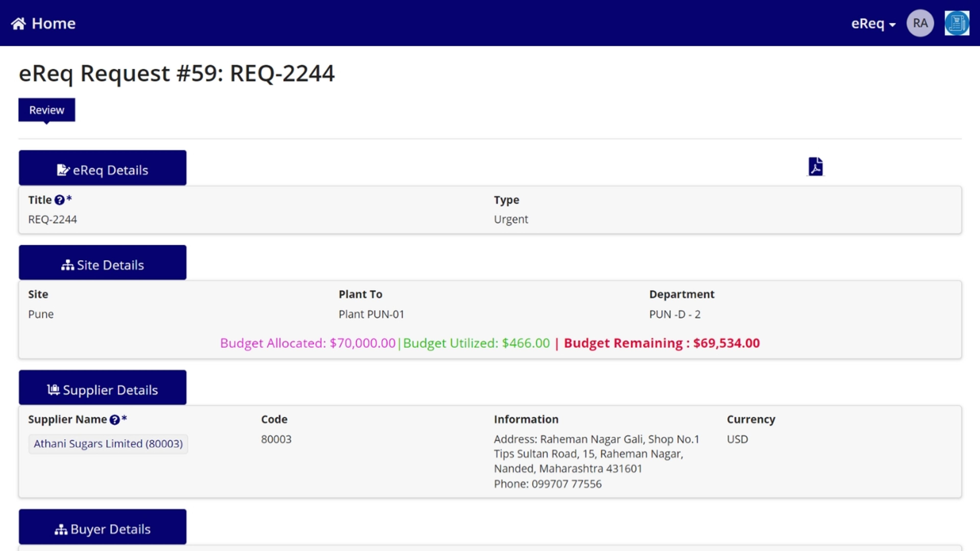Image resolution: width=980 pixels, height=551 pixels.
Task: Click the Site Details sitemap icon
Action: click(67, 265)
